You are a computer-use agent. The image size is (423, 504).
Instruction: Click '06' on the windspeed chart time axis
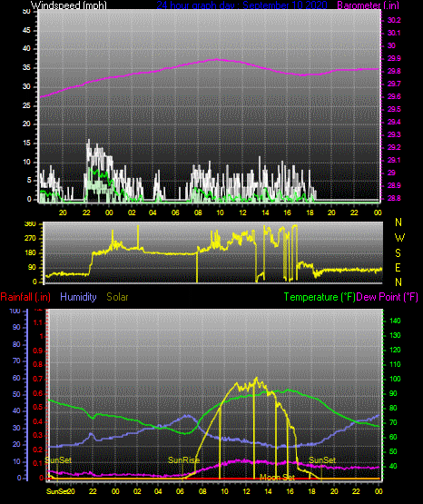coord(175,212)
